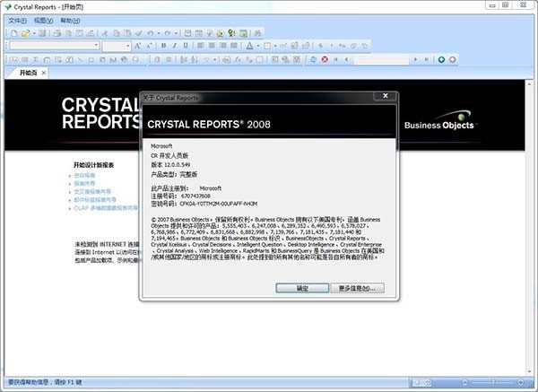The height and width of the screenshot is (392, 538).
Task: Click the Refresh report data icon
Action: click(x=313, y=59)
